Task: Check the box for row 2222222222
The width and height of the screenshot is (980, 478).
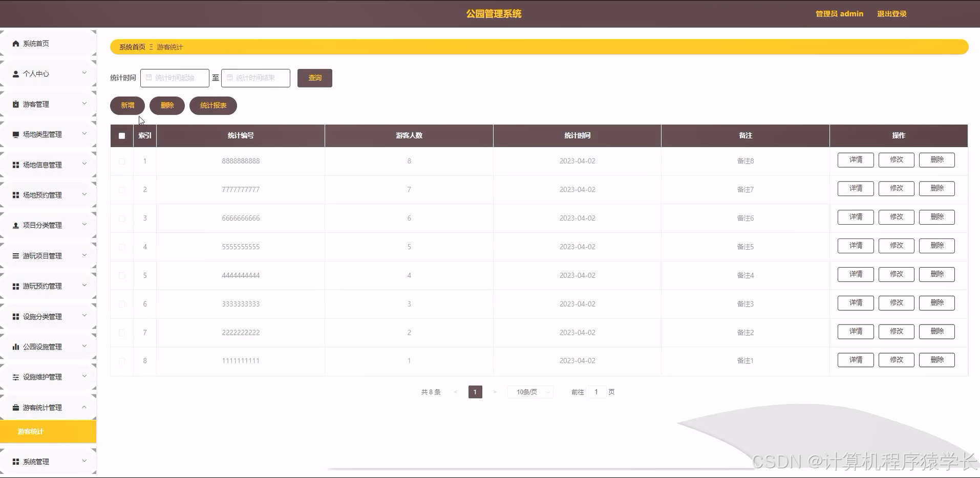Action: [x=122, y=333]
